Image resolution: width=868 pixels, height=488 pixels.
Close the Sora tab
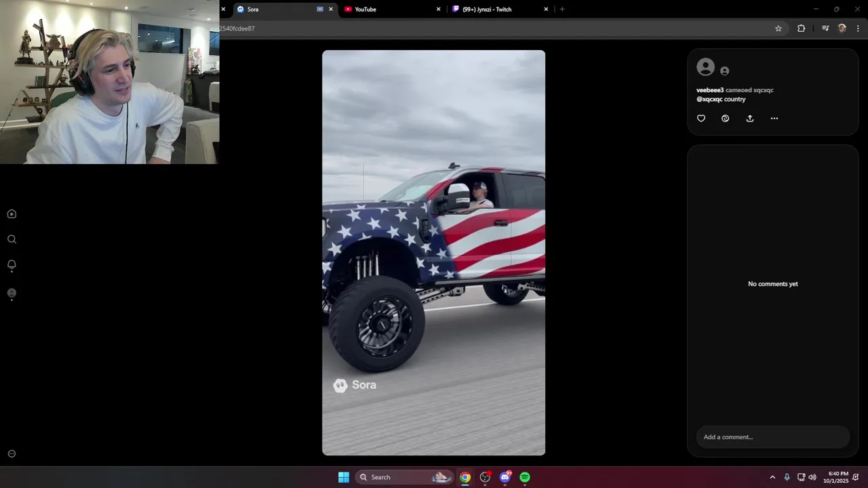pos(331,9)
